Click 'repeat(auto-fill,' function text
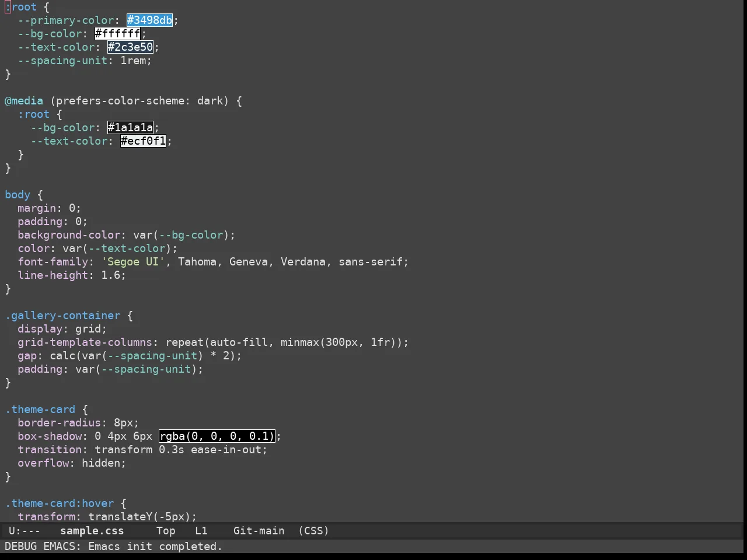This screenshot has height=560, width=747. [x=220, y=342]
